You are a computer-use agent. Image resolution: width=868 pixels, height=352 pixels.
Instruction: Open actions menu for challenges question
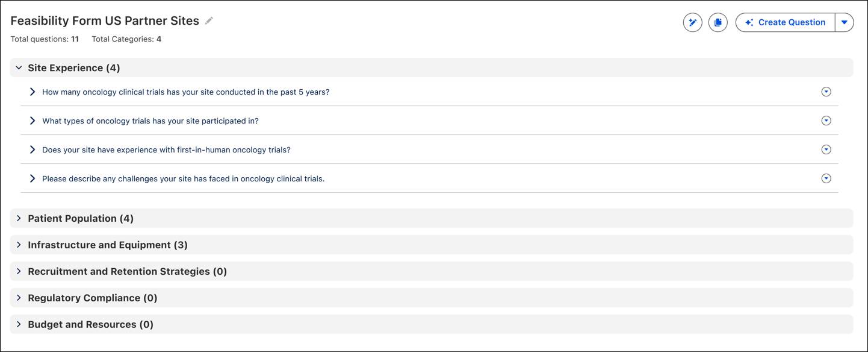tap(826, 178)
